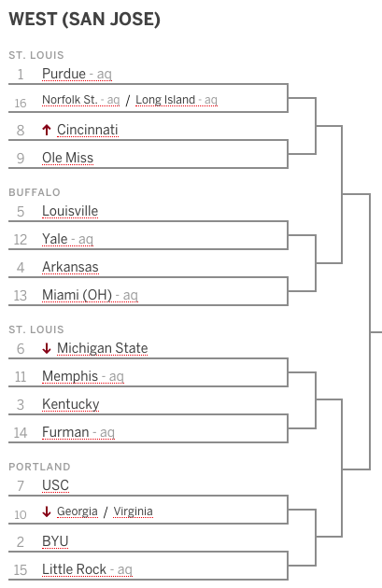Select Kentucky in the bracket
Screen dimensions: 382x588
tap(71, 404)
